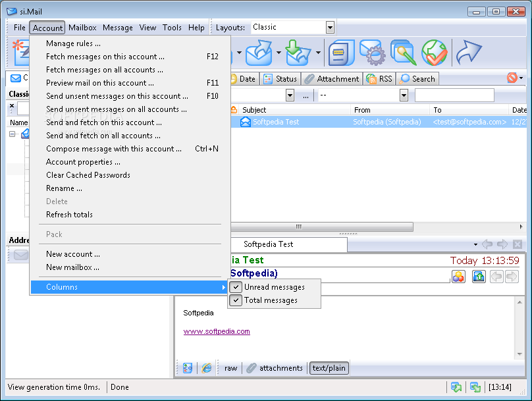Screen dimensions: 532x401
Task: Click the envelope icon on Softpedia Test row
Action: (x=246, y=122)
